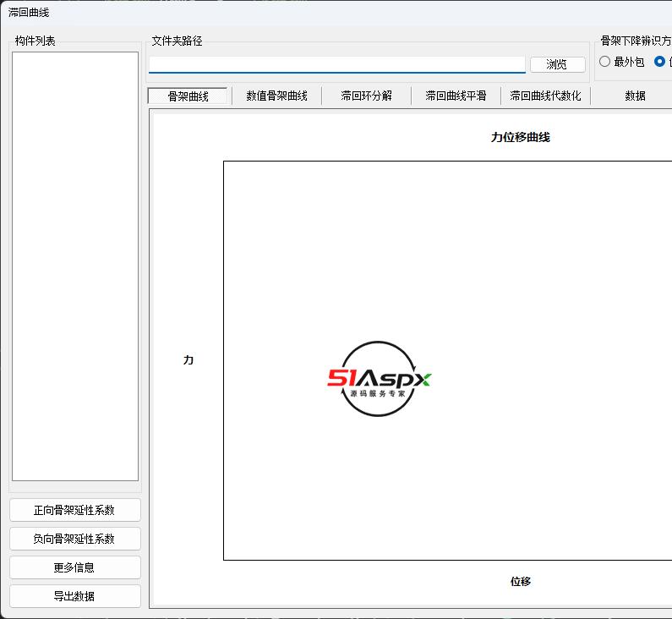Viewport: 672px width, 619px height.
Task: Click inside the force-displacement chart plot area
Action: point(447,360)
